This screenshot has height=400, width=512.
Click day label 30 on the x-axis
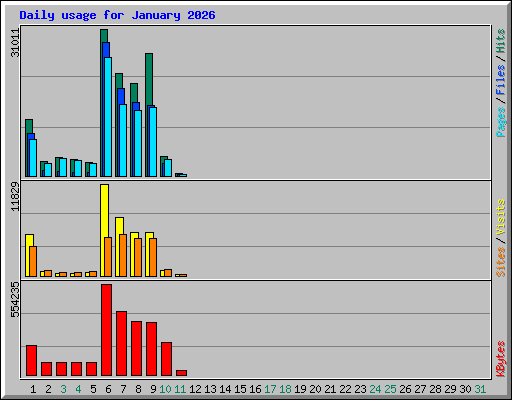(x=465, y=389)
